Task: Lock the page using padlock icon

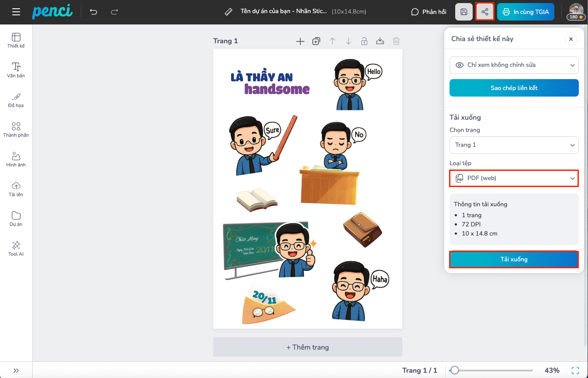Action: [364, 41]
